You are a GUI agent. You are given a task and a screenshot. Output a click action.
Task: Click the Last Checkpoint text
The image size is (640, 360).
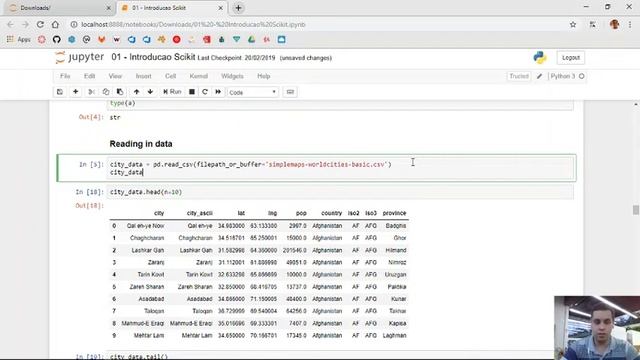tap(236, 58)
